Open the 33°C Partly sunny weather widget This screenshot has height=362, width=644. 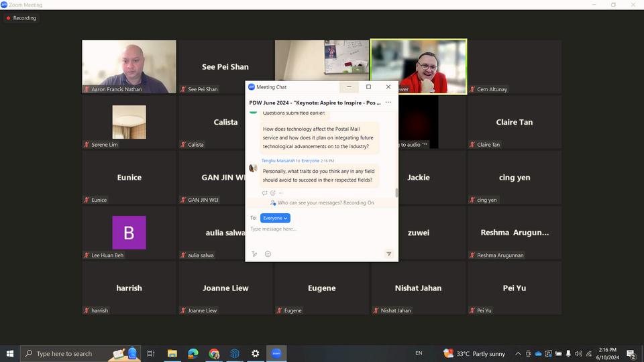click(x=474, y=353)
